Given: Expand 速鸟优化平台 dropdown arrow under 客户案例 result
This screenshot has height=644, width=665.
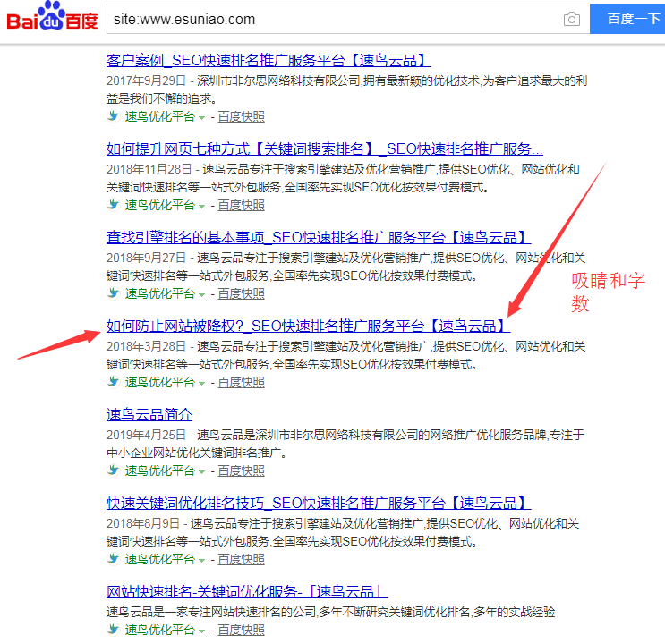Looking at the screenshot, I should 202,118.
